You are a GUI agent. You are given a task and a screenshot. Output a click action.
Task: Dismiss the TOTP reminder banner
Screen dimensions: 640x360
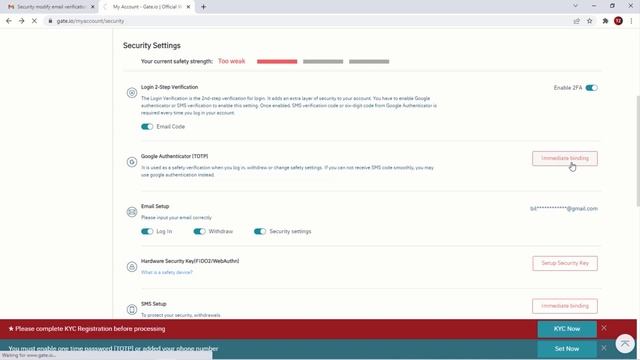[604, 348]
